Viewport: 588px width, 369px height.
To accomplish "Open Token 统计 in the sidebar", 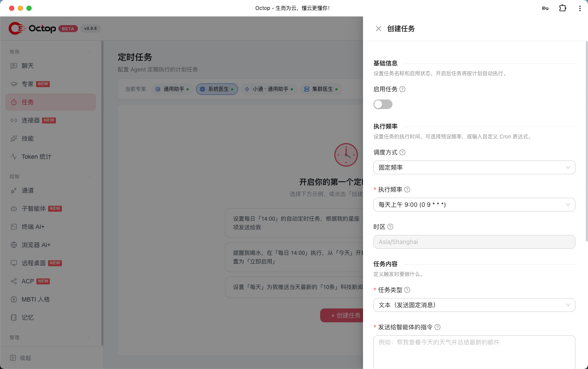I will click(x=51, y=157).
